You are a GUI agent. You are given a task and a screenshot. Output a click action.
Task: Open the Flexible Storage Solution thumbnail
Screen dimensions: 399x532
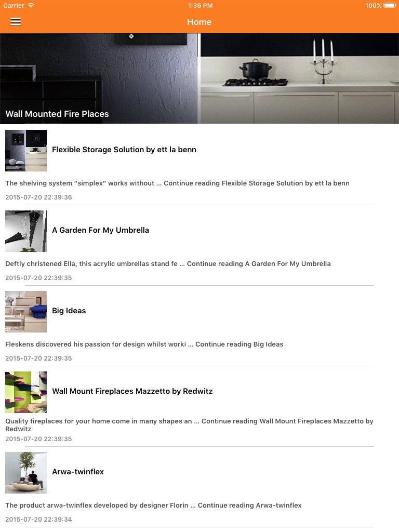(x=26, y=151)
